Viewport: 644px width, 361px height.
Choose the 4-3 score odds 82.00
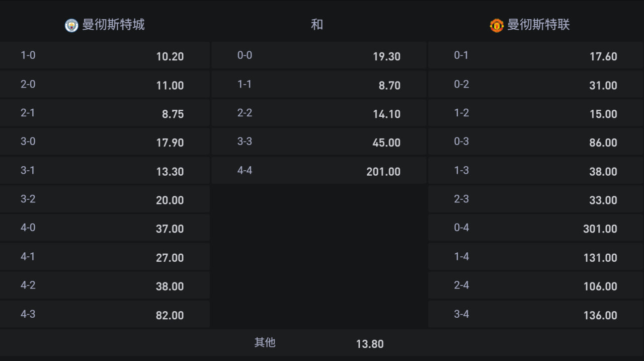click(105, 315)
